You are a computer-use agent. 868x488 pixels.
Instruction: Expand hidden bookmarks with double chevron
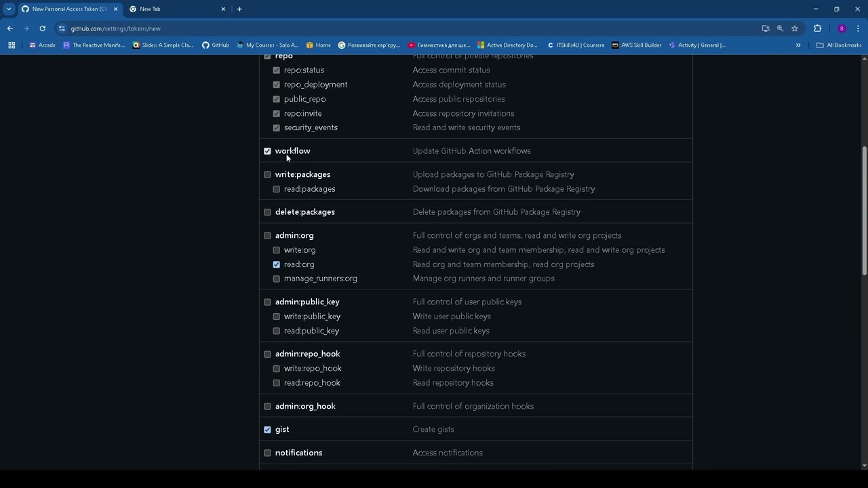click(798, 45)
